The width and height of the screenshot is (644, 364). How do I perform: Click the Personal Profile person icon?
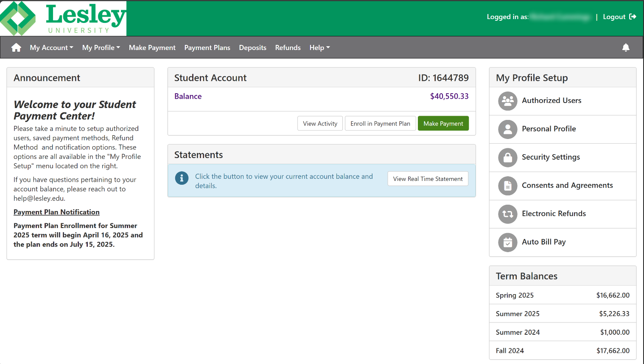point(508,129)
